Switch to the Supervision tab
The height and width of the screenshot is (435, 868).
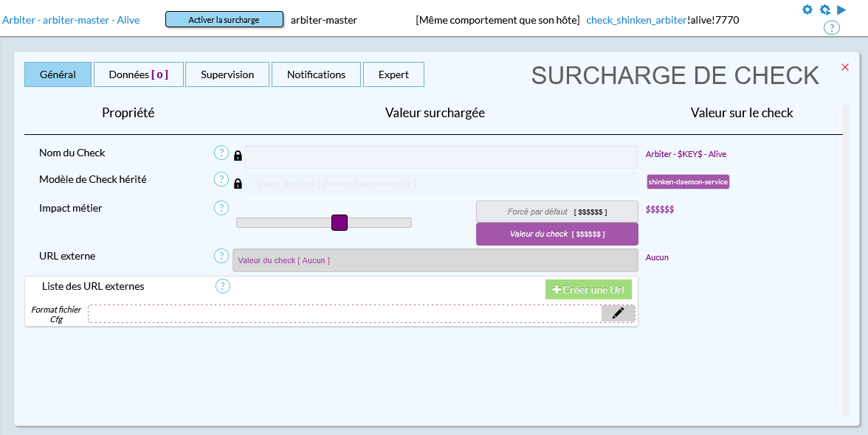pyautogui.click(x=227, y=74)
